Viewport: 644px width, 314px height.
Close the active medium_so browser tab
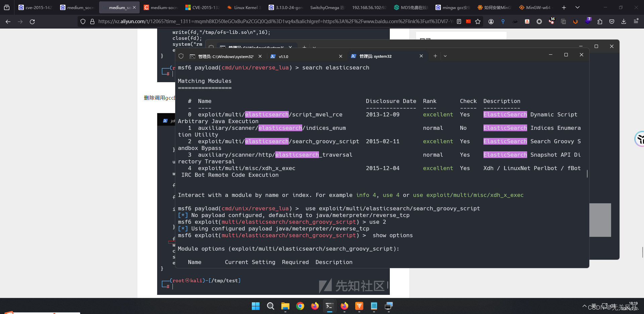tap(134, 7)
